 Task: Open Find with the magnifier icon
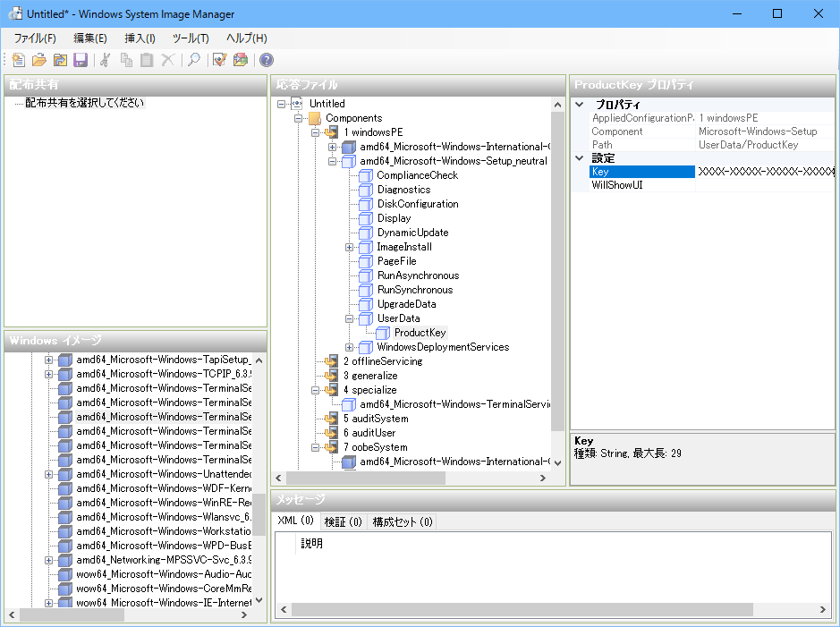tap(194, 60)
